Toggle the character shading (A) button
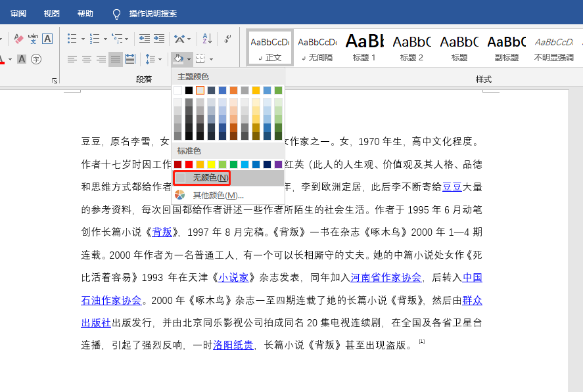 click(x=22, y=59)
